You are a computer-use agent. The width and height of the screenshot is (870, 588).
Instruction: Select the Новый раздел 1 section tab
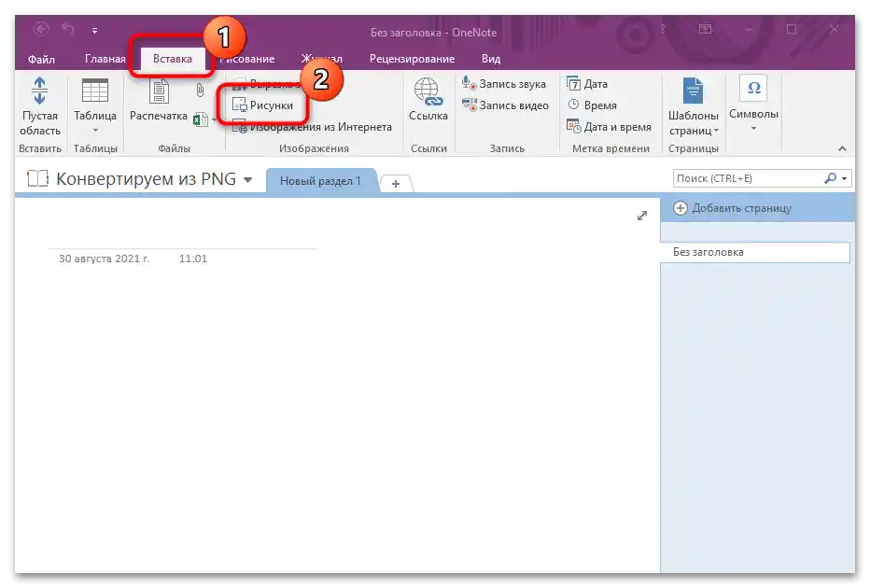[321, 181]
